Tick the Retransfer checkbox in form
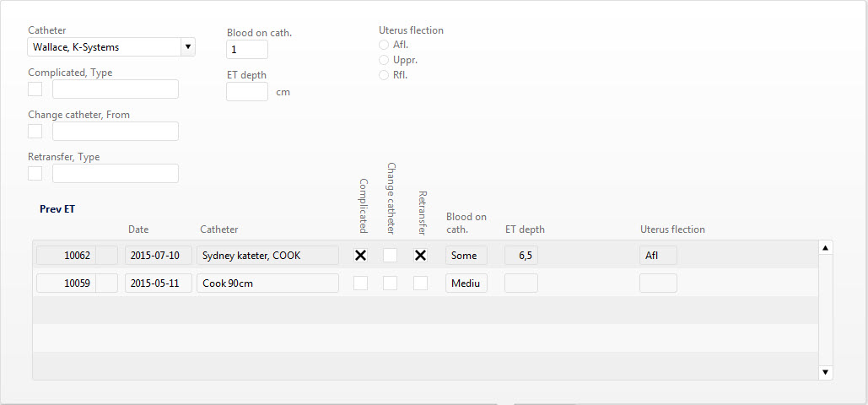The height and width of the screenshot is (405, 868). (35, 173)
